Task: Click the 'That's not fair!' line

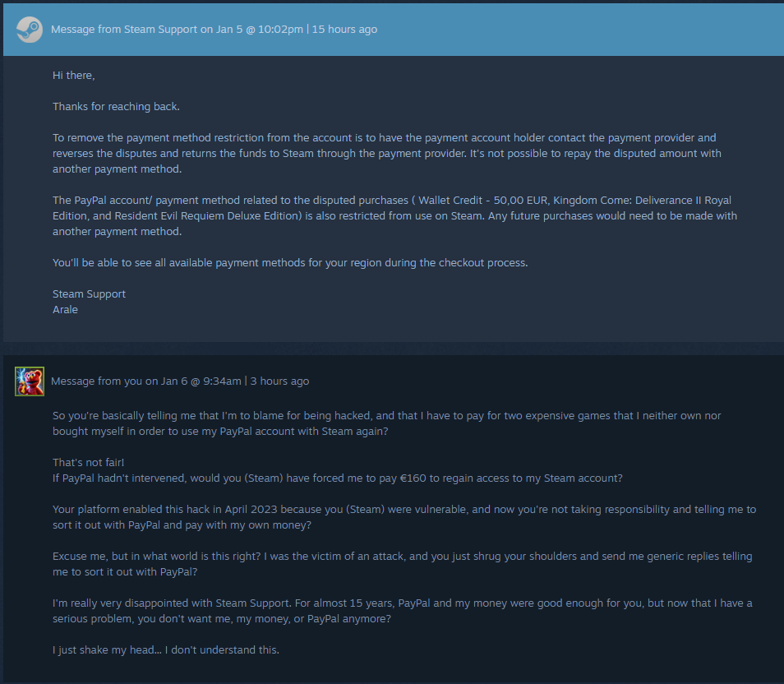Action: (88, 462)
